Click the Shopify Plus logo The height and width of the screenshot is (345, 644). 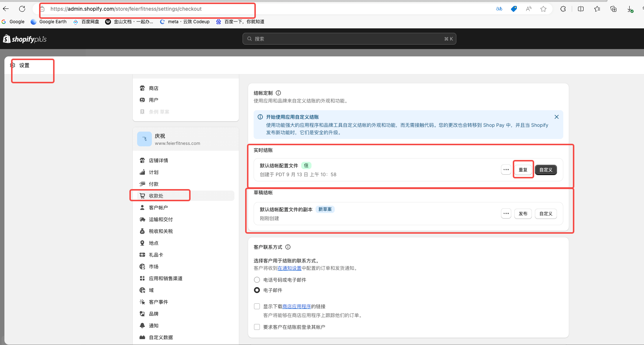25,39
